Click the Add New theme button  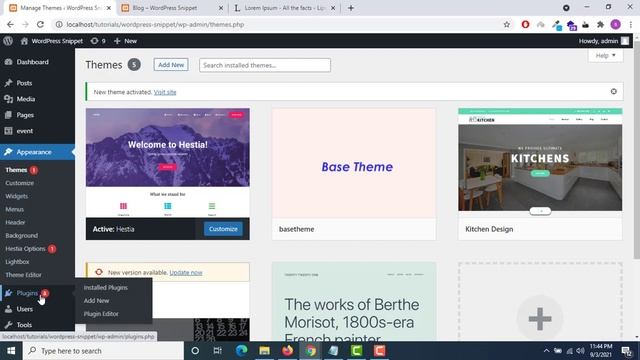point(171,64)
